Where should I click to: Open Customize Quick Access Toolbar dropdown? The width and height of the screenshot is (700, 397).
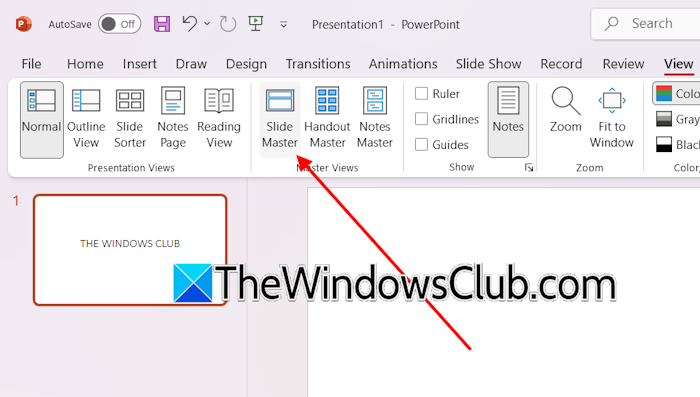pyautogui.click(x=283, y=25)
